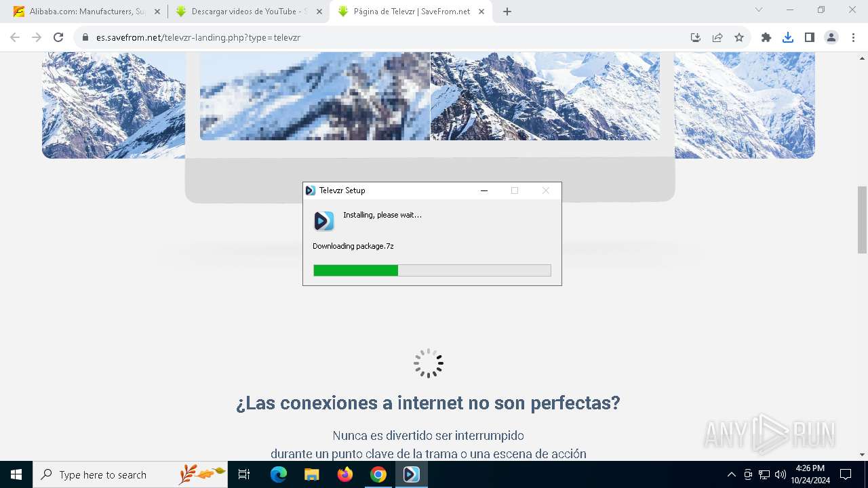The image size is (868, 488).
Task: Go back to previous page
Action: (x=15, y=37)
